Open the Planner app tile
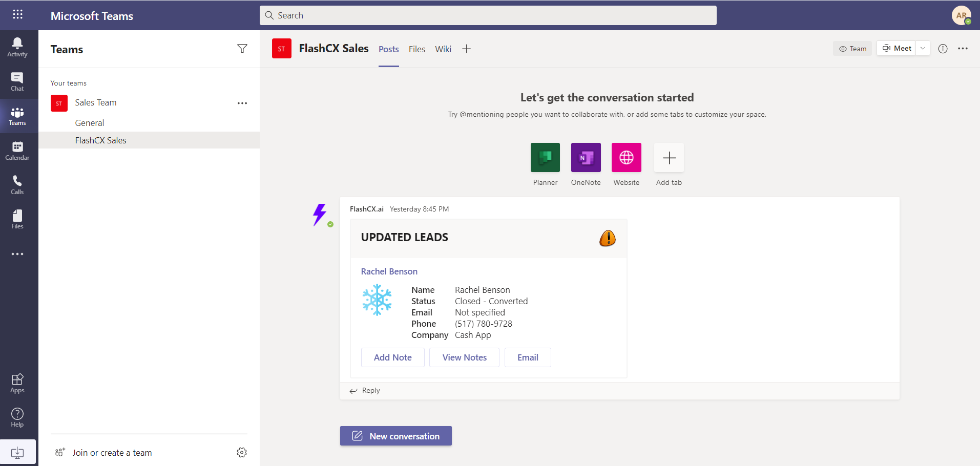Image resolution: width=980 pixels, height=466 pixels. (x=545, y=158)
